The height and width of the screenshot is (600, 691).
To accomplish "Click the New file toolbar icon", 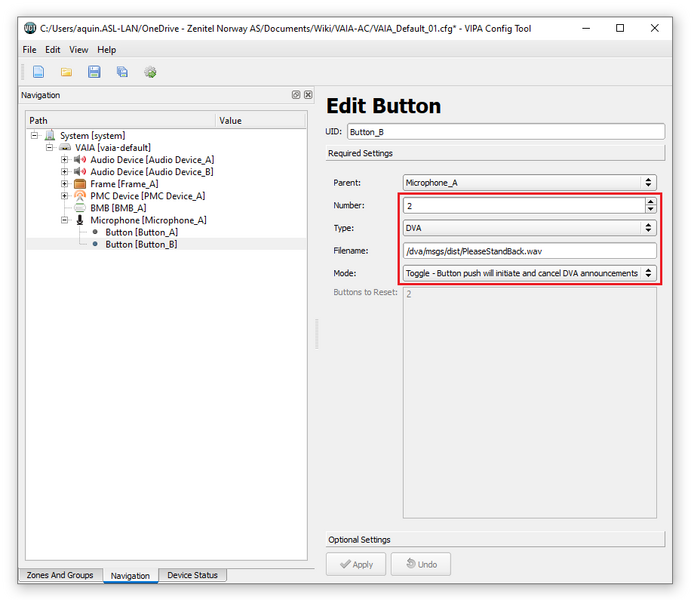I will (38, 72).
